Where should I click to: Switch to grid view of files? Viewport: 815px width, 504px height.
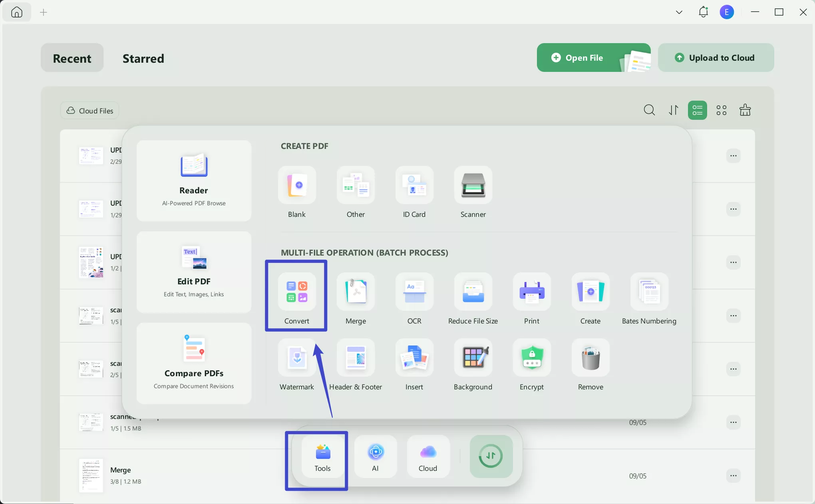tap(722, 110)
